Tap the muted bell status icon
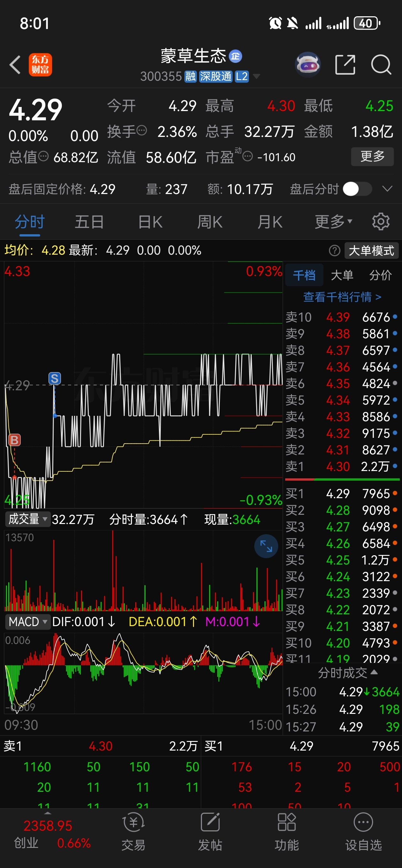 coord(292,23)
